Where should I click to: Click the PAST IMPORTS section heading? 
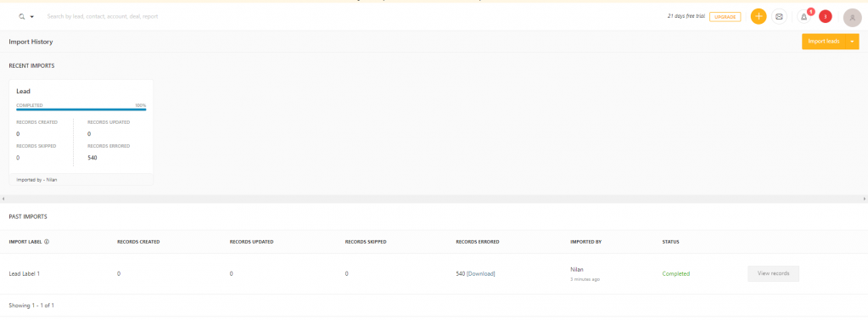pyautogui.click(x=28, y=216)
